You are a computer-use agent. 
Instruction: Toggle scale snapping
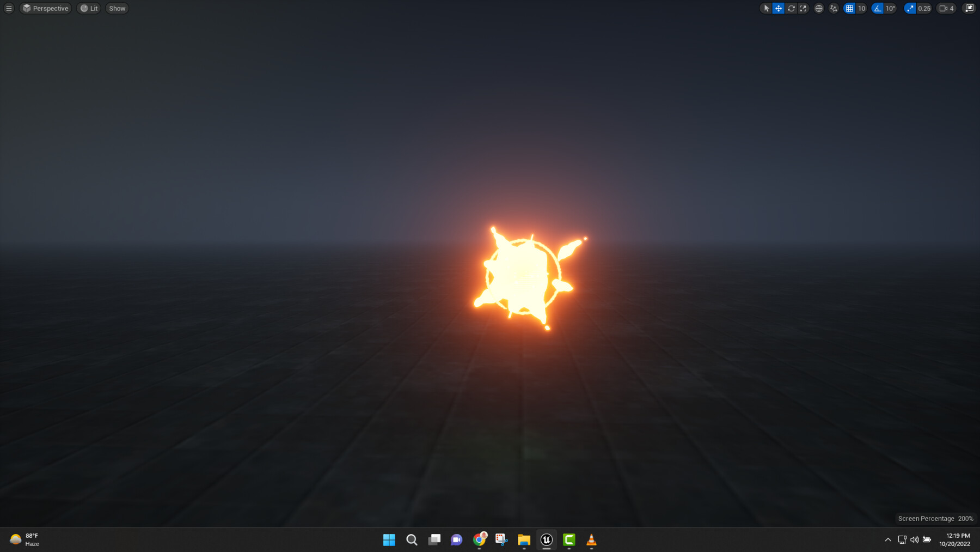click(x=909, y=8)
